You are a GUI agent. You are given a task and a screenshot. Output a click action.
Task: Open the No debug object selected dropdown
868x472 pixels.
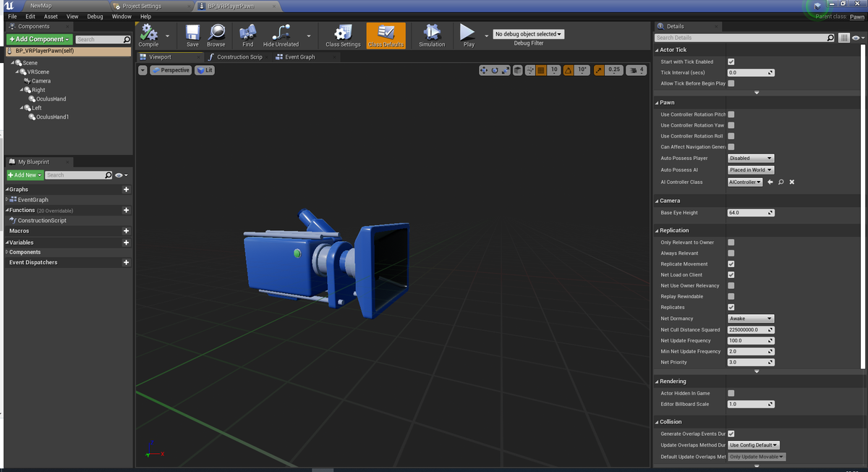528,34
